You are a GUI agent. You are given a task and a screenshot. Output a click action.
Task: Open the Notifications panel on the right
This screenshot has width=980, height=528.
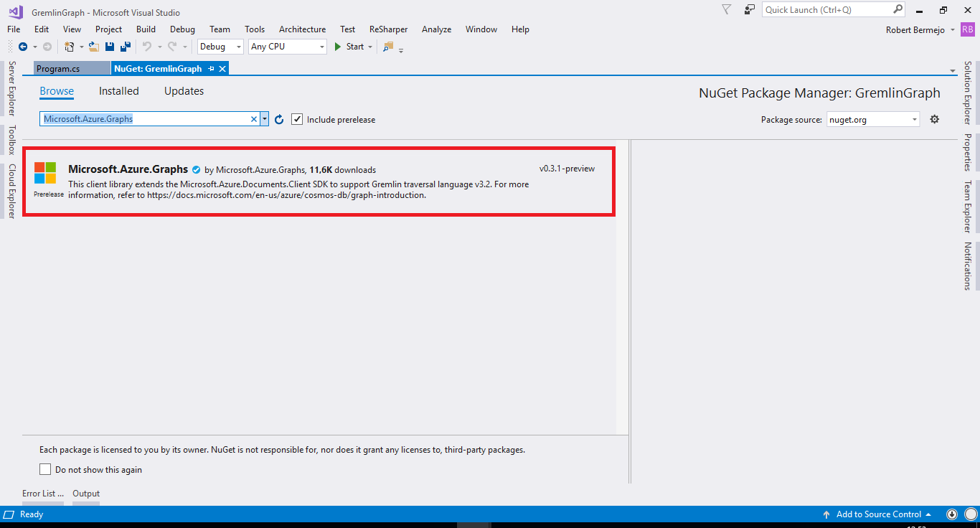969,266
